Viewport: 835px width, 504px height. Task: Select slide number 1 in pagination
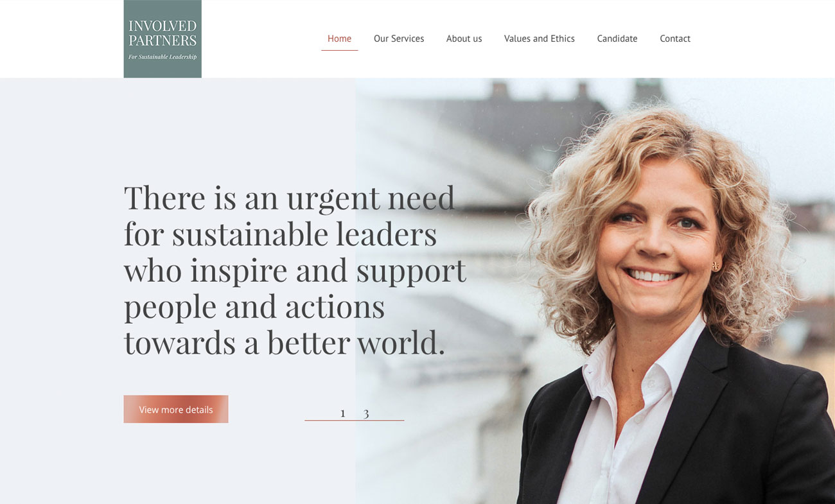(343, 413)
